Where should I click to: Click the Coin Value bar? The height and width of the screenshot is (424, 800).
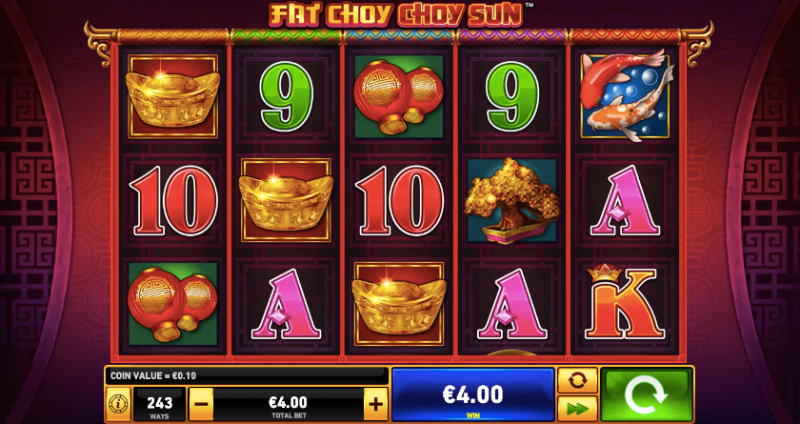(x=246, y=376)
